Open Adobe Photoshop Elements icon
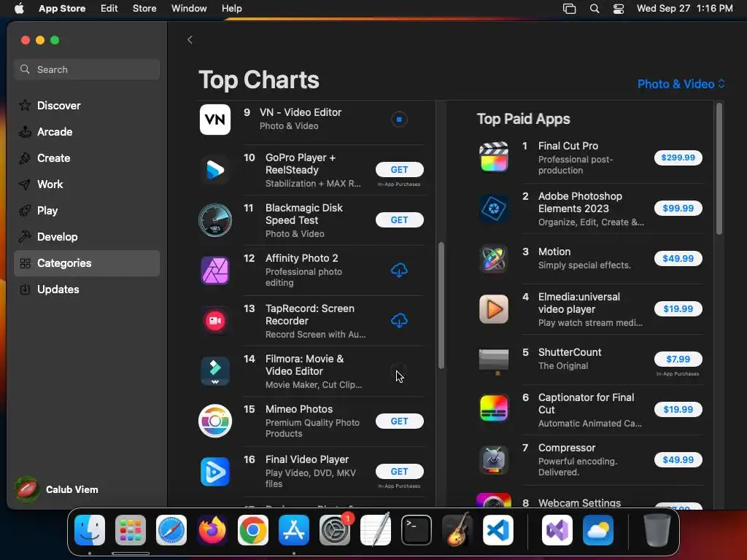 click(494, 208)
